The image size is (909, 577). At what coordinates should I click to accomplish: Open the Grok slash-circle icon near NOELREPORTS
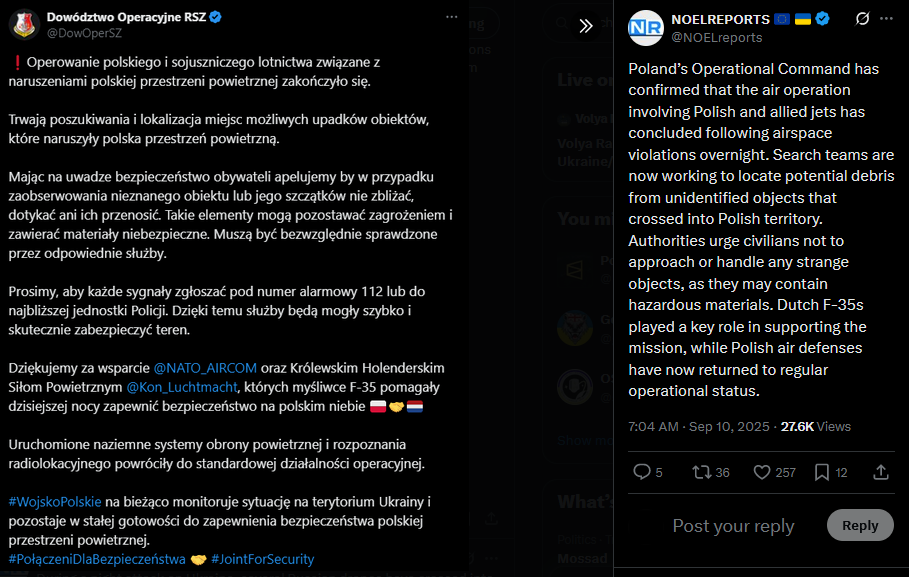coord(862,19)
